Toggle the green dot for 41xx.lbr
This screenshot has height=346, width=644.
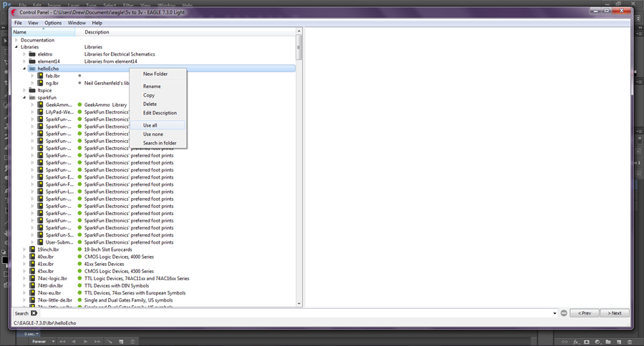[79, 264]
